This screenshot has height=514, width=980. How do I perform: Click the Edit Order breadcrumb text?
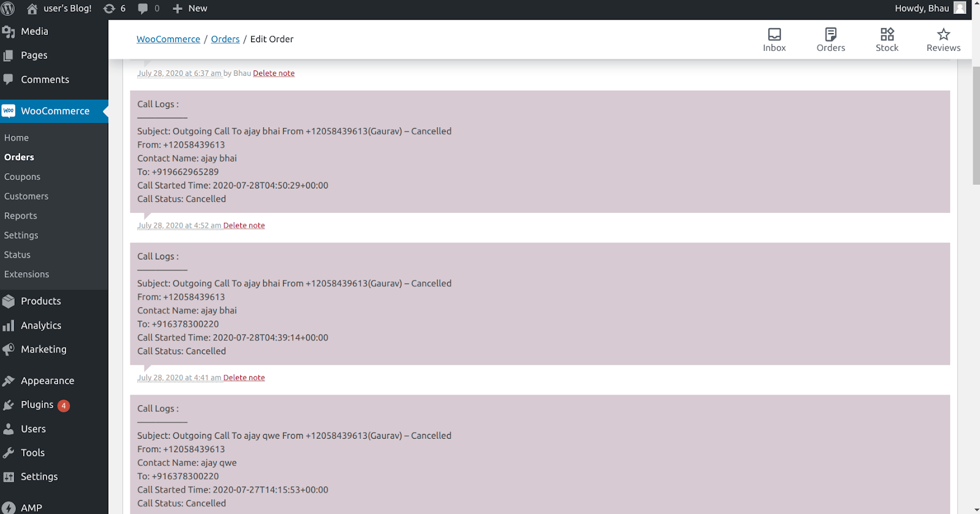[x=272, y=39]
